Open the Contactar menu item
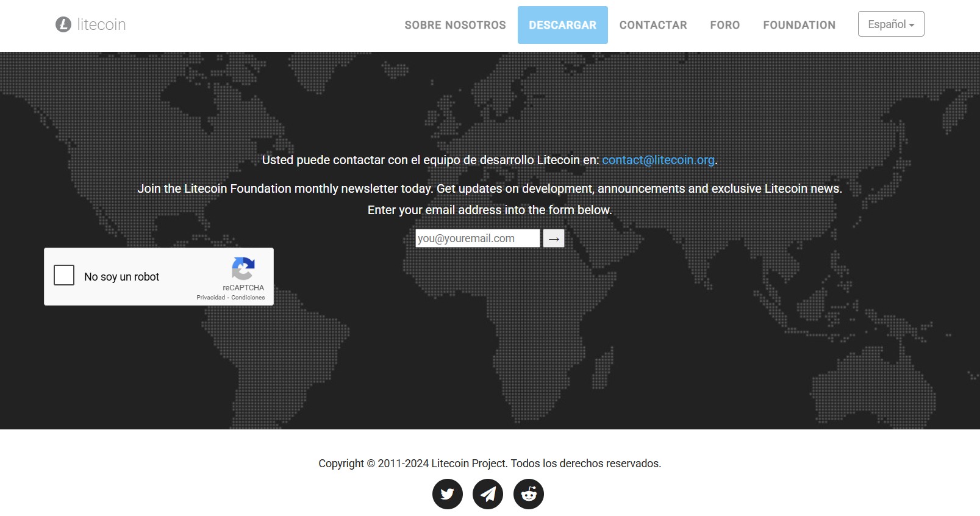The image size is (980, 516). click(653, 25)
